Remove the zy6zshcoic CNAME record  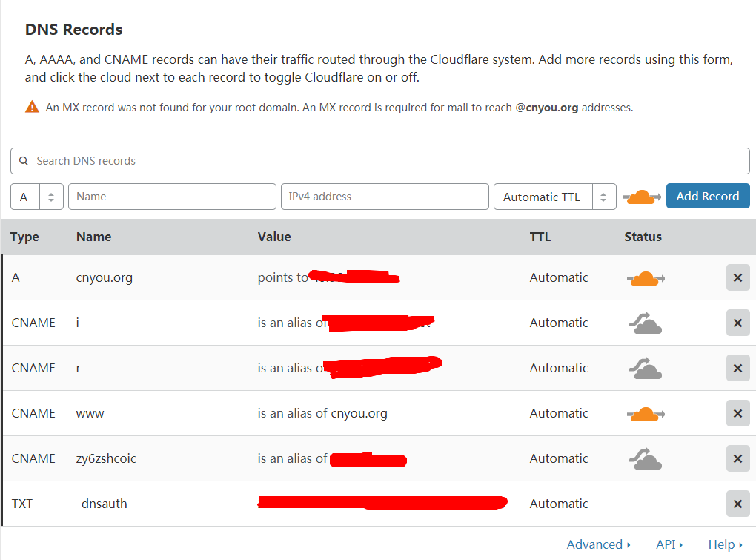coord(737,458)
